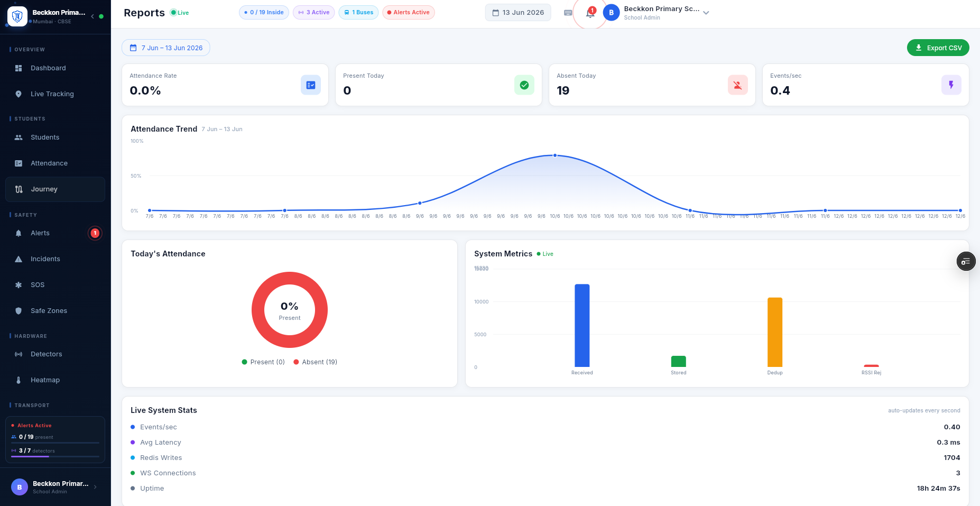Image resolution: width=980 pixels, height=506 pixels.
Task: Click the Present Today green check icon
Action: tap(524, 85)
